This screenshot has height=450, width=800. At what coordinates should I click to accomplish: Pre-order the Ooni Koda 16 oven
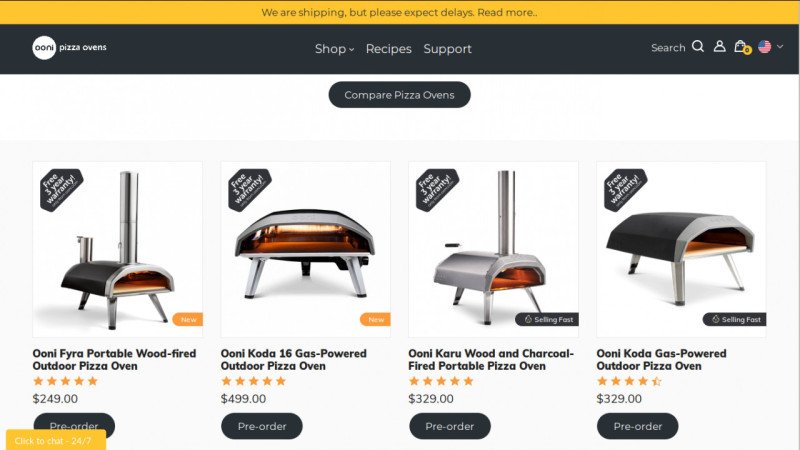(x=262, y=426)
